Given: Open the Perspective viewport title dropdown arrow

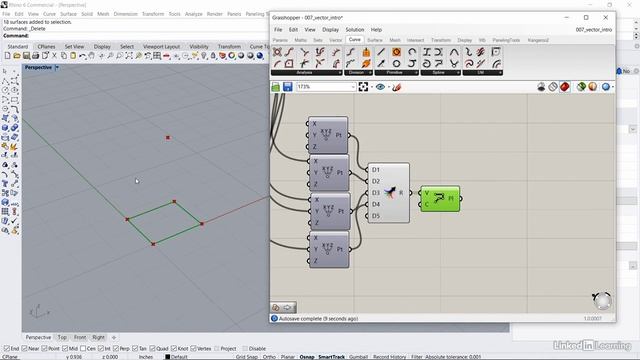Looking at the screenshot, I should [x=57, y=67].
